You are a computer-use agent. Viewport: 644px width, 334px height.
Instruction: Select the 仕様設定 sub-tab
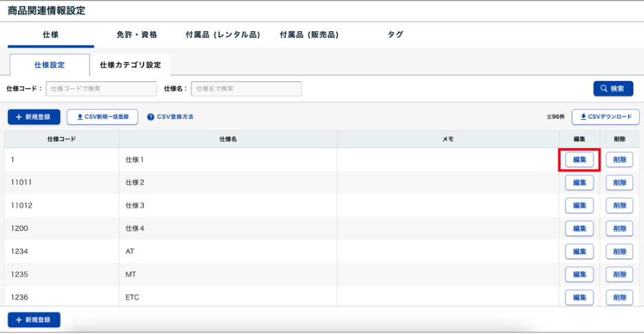49,65
